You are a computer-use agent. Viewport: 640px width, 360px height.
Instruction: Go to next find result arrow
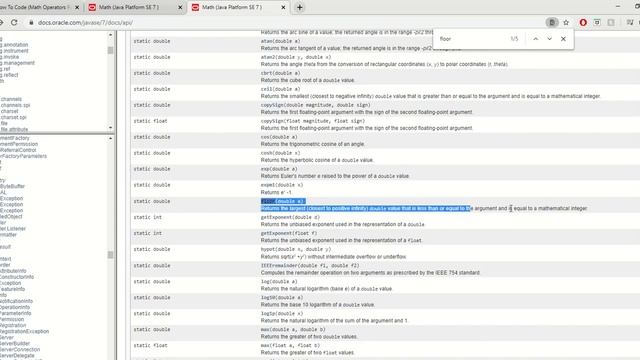pyautogui.click(x=549, y=39)
